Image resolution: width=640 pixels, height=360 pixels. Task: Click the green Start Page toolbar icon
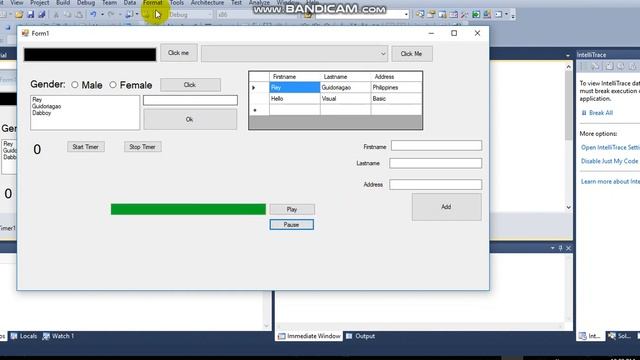tap(476, 15)
